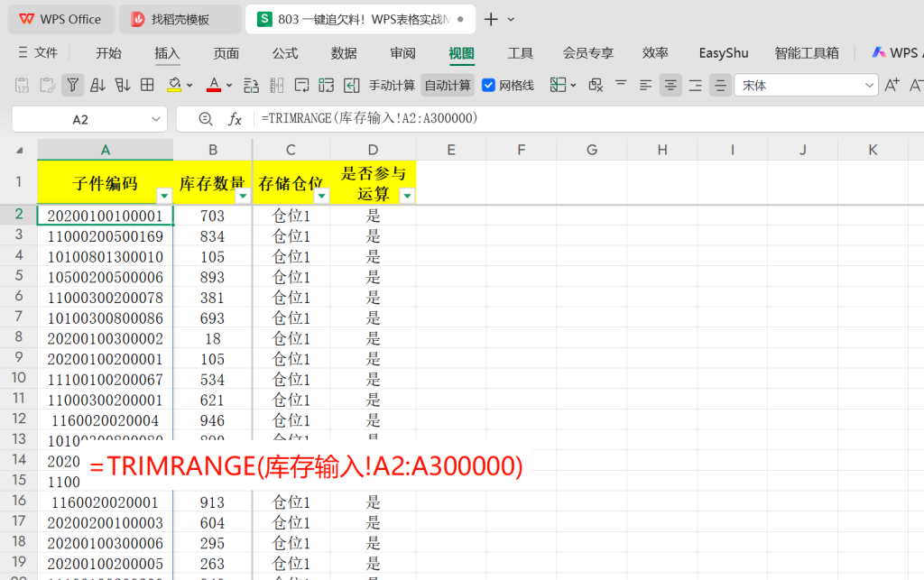924x580 pixels.
Task: Click the fx insert function icon
Action: click(x=235, y=120)
